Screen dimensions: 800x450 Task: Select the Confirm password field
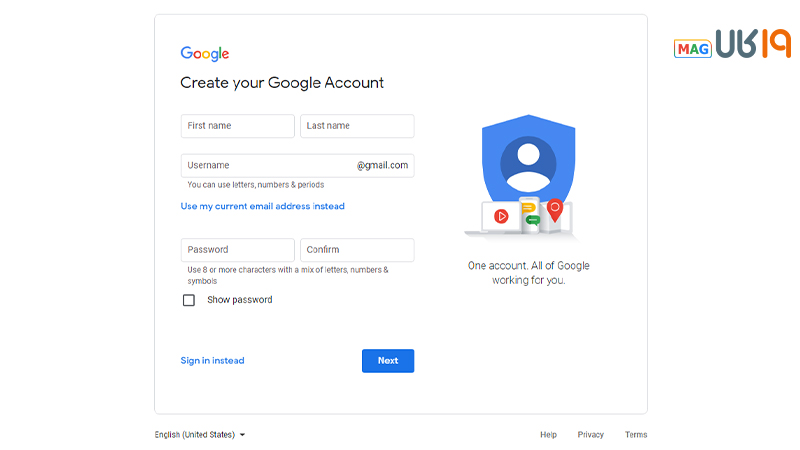[357, 250]
